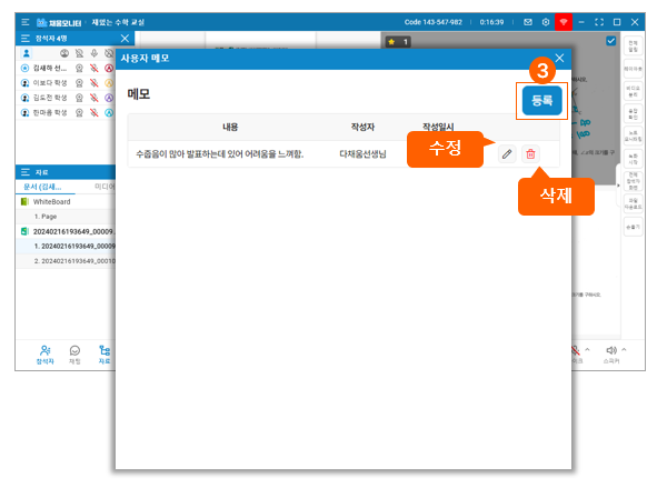Click the 스피커 speaker icon

tap(610, 351)
